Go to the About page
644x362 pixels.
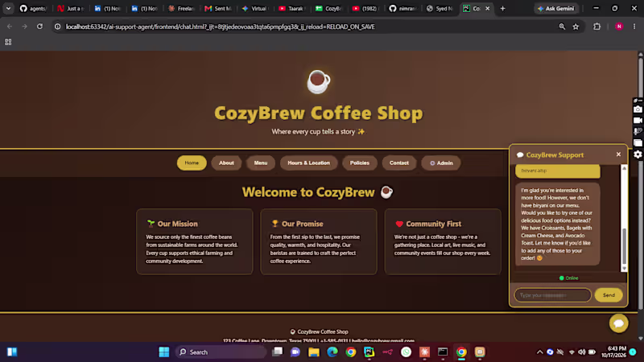tap(226, 163)
